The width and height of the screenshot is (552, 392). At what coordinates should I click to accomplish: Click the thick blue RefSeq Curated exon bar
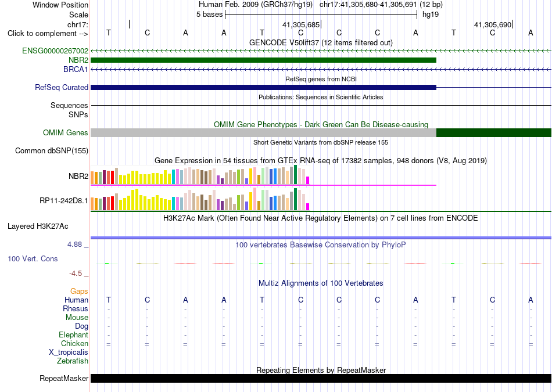263,87
